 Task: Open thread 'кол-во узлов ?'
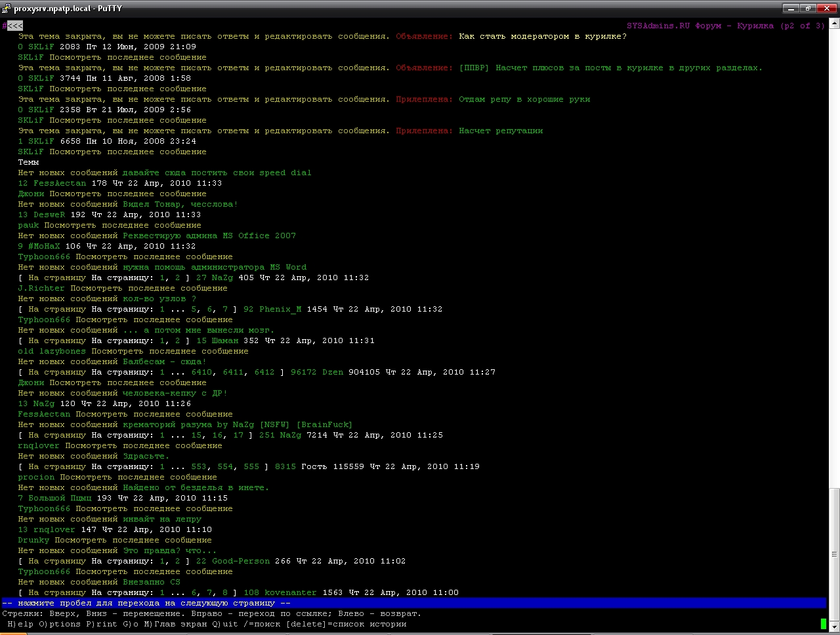pos(159,298)
